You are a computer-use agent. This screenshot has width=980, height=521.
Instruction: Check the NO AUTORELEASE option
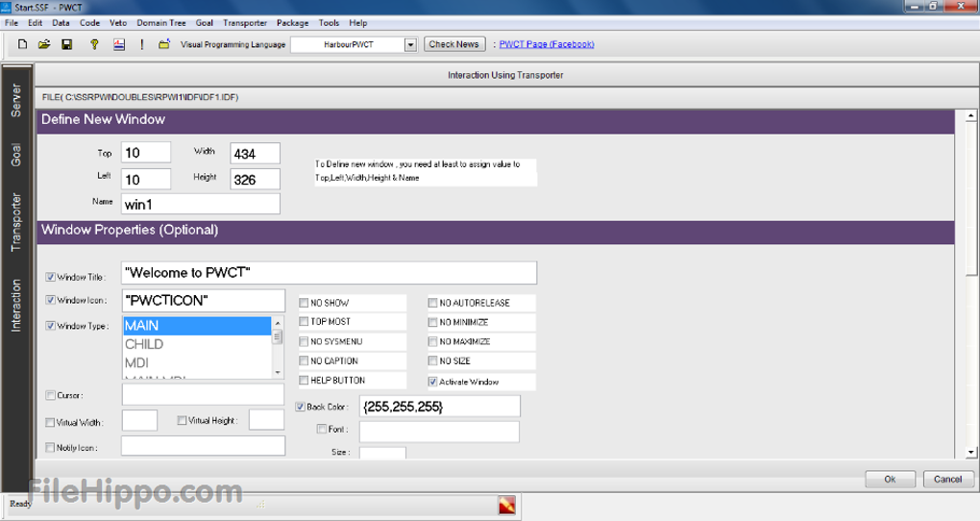(x=432, y=303)
